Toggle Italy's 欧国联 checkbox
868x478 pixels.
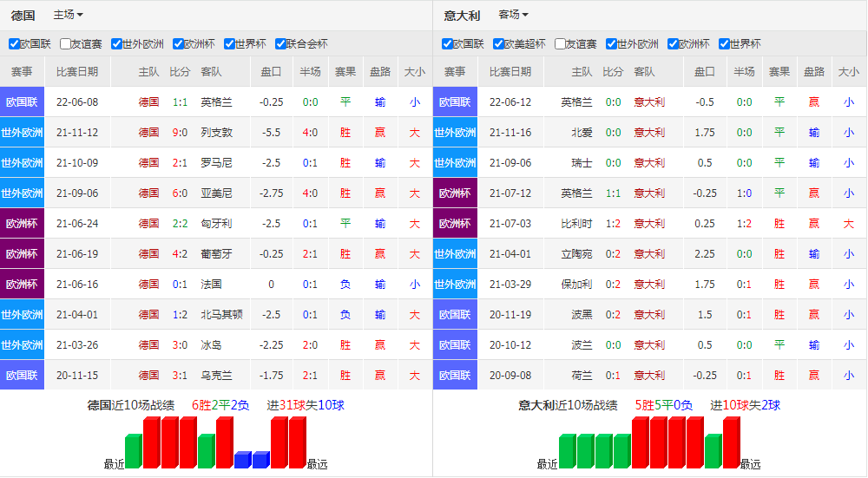click(447, 43)
